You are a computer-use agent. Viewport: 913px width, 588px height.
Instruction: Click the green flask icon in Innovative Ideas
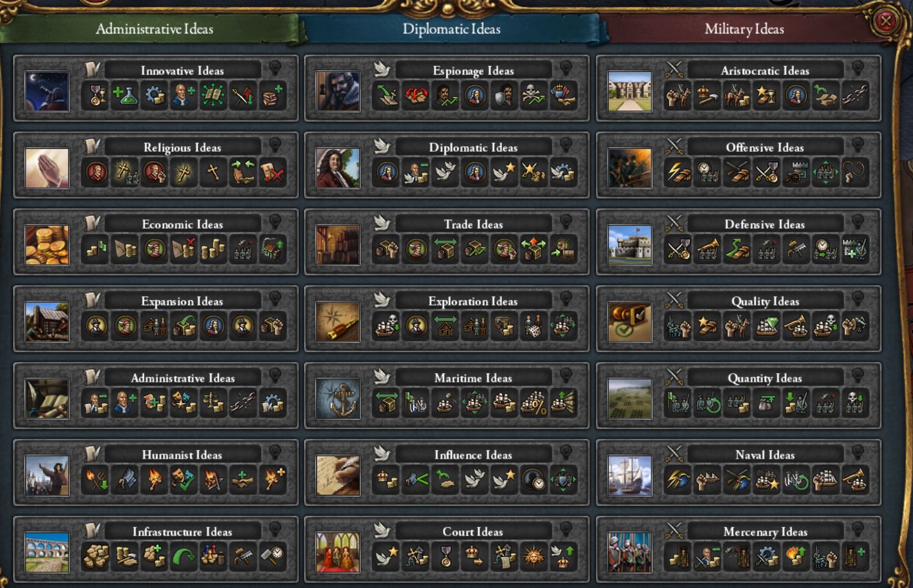point(125,96)
